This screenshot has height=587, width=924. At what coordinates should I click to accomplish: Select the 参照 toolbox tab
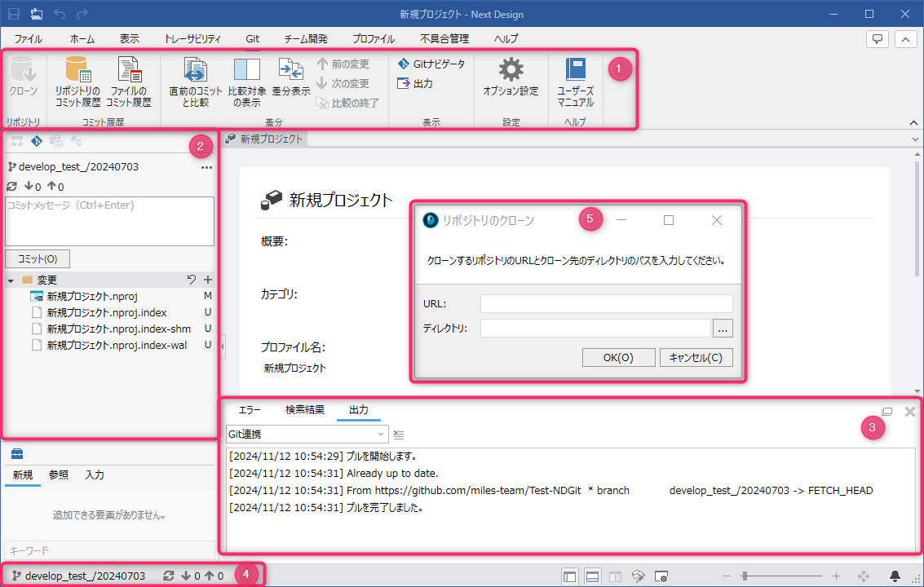(59, 475)
